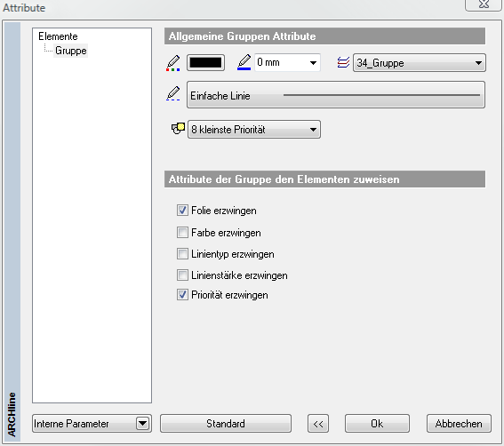Click the << collapse panel button
This screenshot has width=504, height=446.
pyautogui.click(x=318, y=424)
